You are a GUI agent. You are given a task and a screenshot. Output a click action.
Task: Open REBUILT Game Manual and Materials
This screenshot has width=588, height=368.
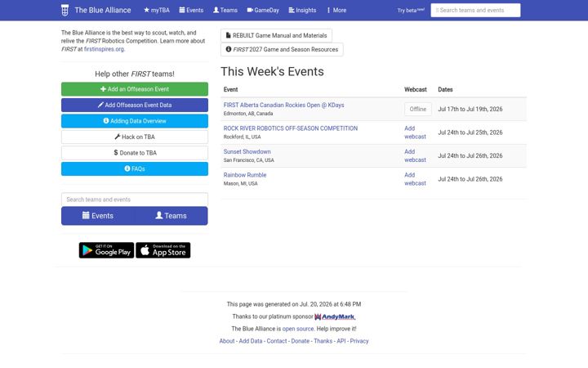[x=276, y=36]
